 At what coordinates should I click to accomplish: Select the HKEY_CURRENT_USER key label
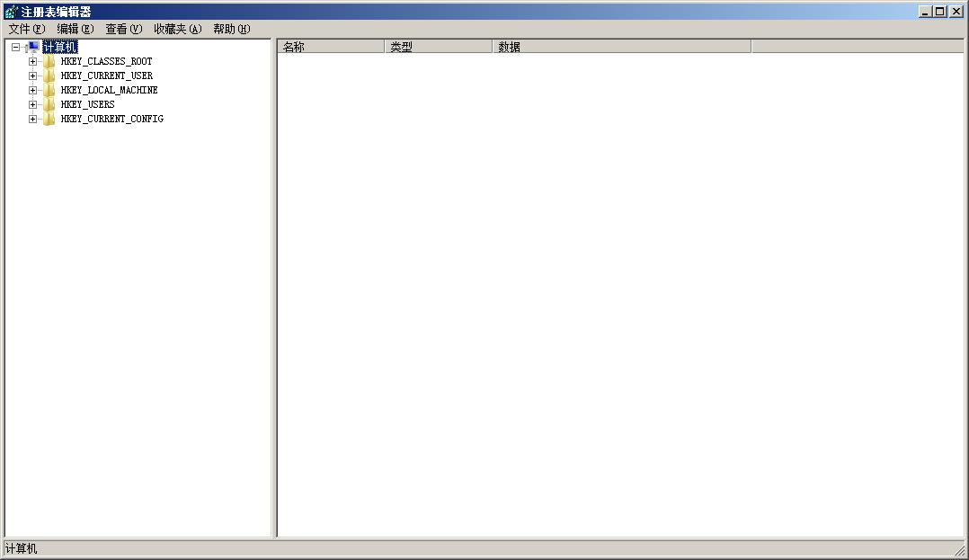point(106,76)
